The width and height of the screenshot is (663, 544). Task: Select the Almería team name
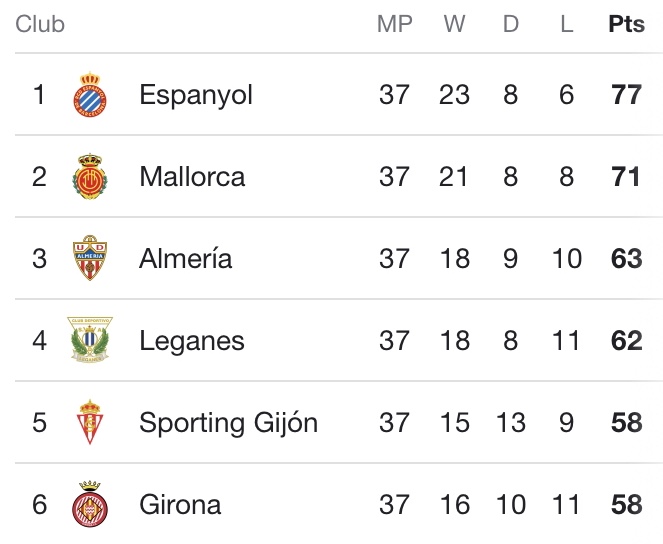(186, 259)
